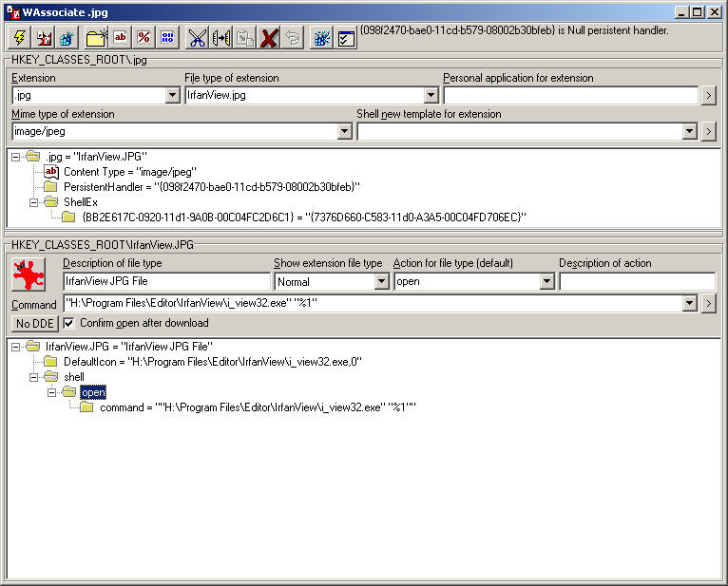This screenshot has height=586, width=728.
Task: Minimize the WAssociate window
Action: pyautogui.click(x=681, y=12)
